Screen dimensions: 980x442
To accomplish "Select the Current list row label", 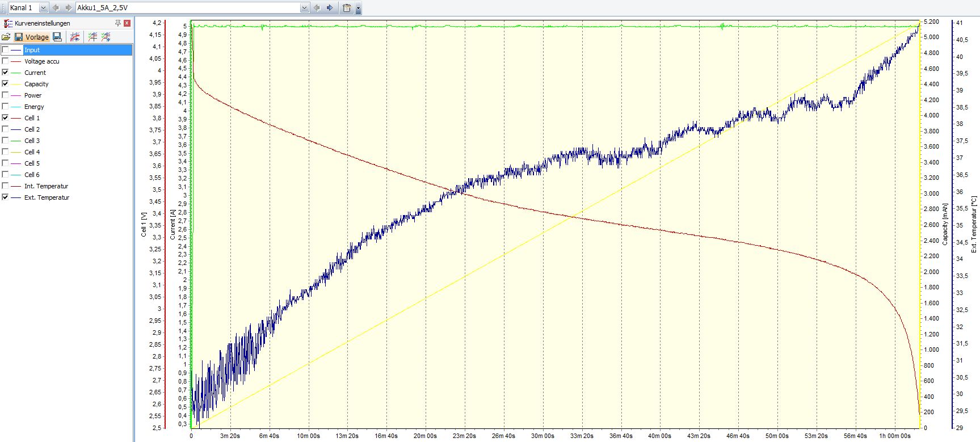I will (35, 73).
